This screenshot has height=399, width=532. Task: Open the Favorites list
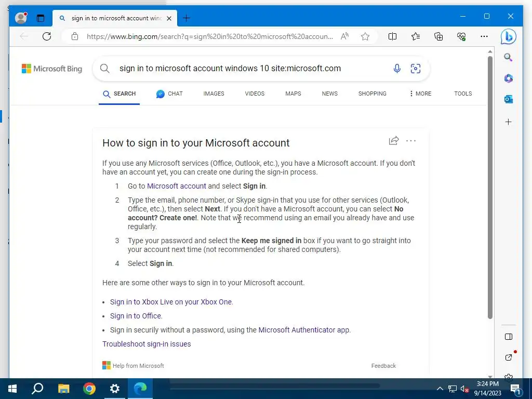click(x=415, y=36)
